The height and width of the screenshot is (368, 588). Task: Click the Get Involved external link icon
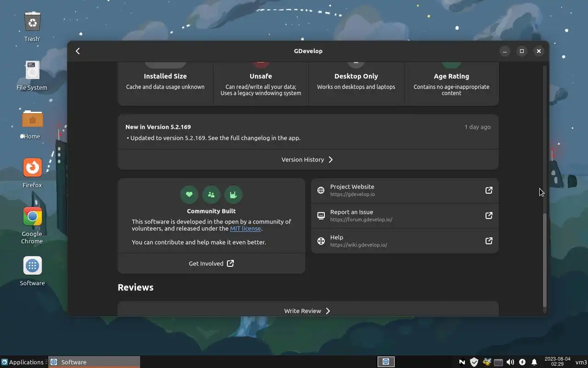coord(231,264)
